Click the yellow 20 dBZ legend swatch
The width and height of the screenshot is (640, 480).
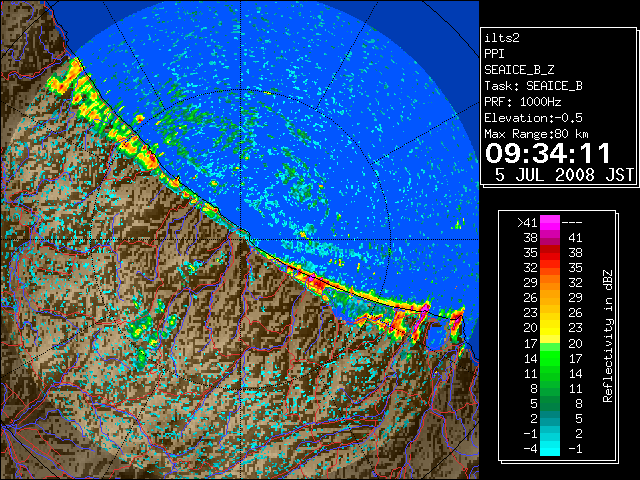point(550,328)
